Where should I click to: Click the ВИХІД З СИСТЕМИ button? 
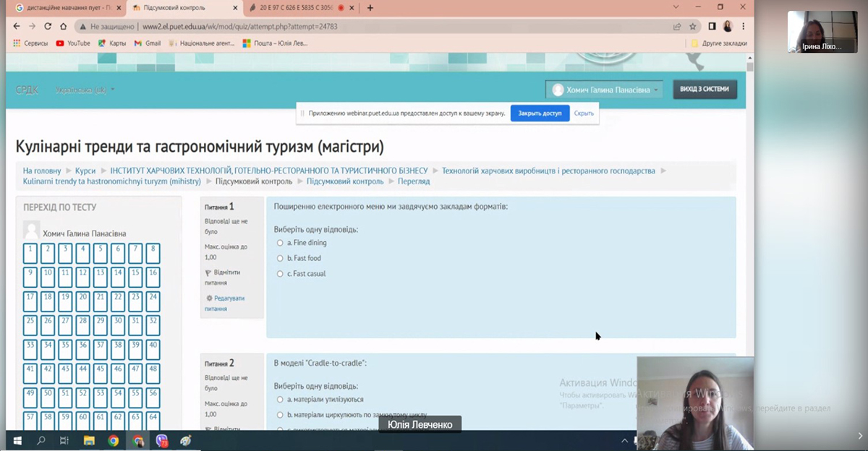pos(705,90)
